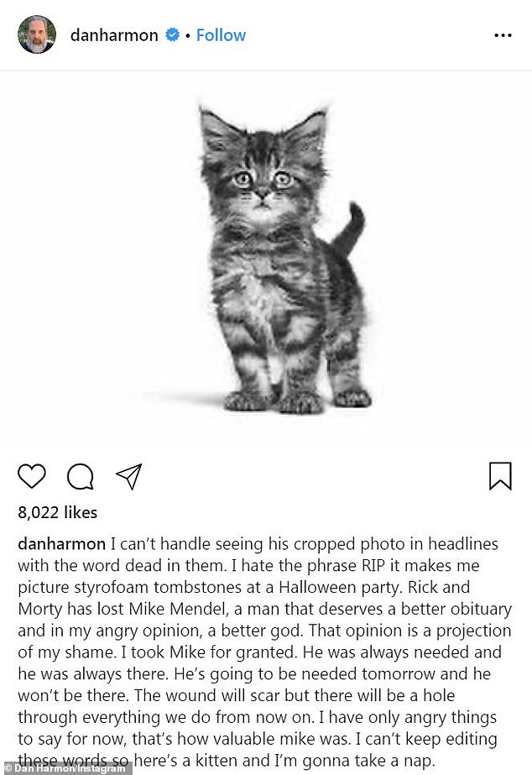Open comments via the speech bubble icon
Screen dimensions: 532x775
point(81,476)
